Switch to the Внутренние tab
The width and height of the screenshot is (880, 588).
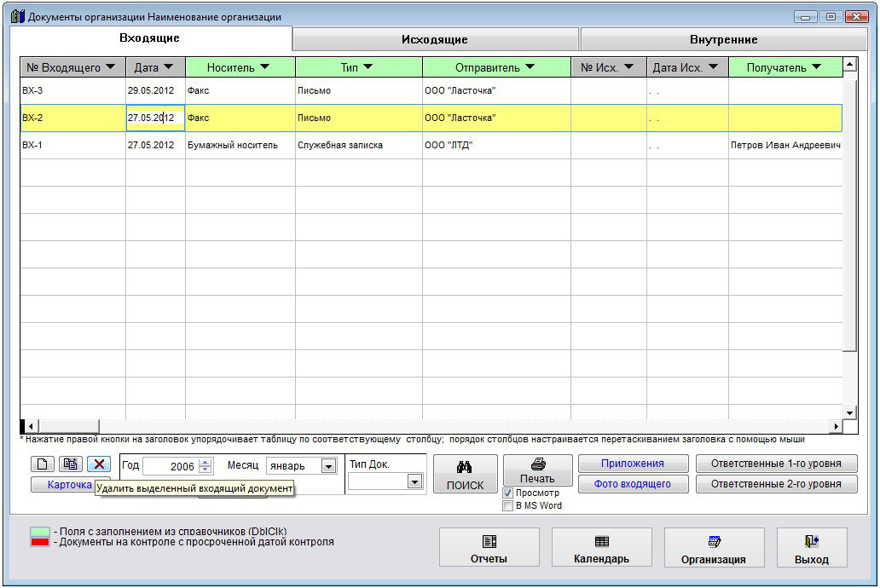pyautogui.click(x=724, y=39)
